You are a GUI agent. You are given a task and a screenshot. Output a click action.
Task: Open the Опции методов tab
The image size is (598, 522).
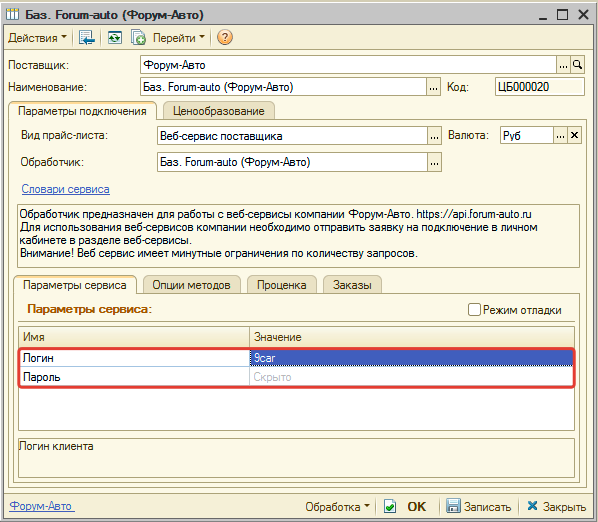[191, 285]
